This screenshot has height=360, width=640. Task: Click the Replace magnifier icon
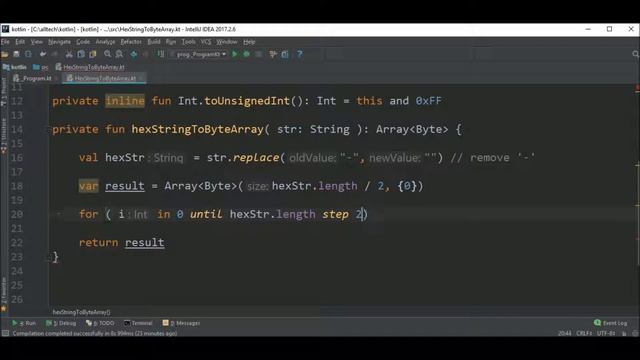[119, 54]
